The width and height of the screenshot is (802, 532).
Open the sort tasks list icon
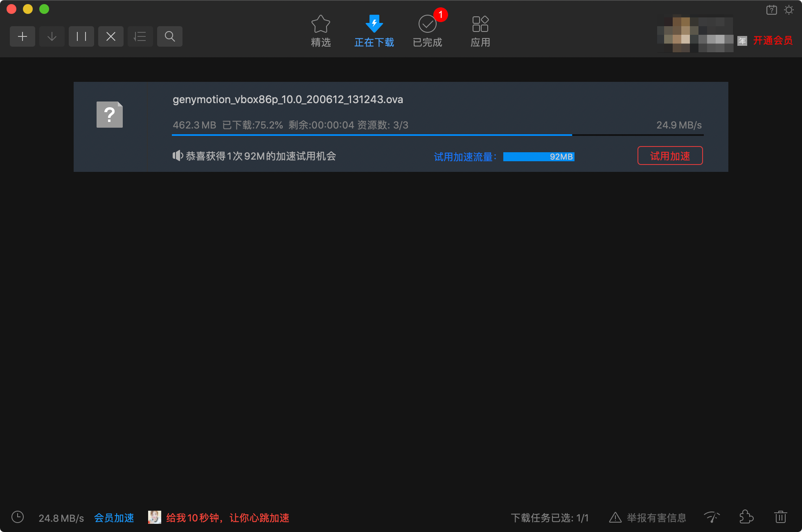(140, 36)
